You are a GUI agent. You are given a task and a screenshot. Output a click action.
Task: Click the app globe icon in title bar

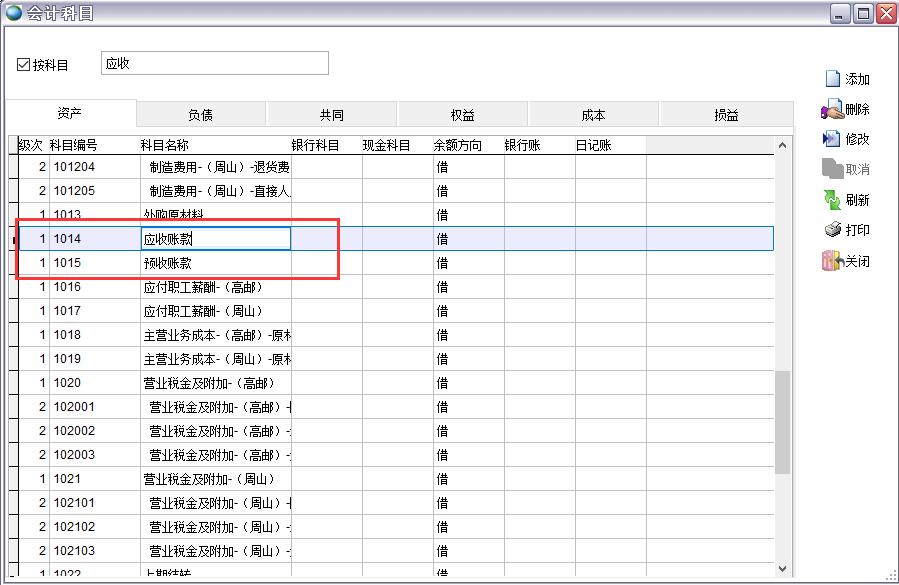(x=13, y=13)
